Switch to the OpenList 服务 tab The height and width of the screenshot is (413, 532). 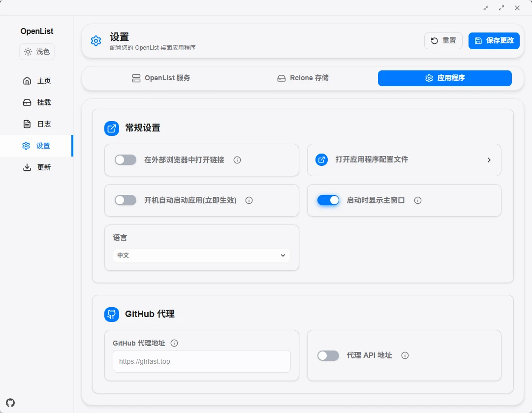click(x=161, y=78)
